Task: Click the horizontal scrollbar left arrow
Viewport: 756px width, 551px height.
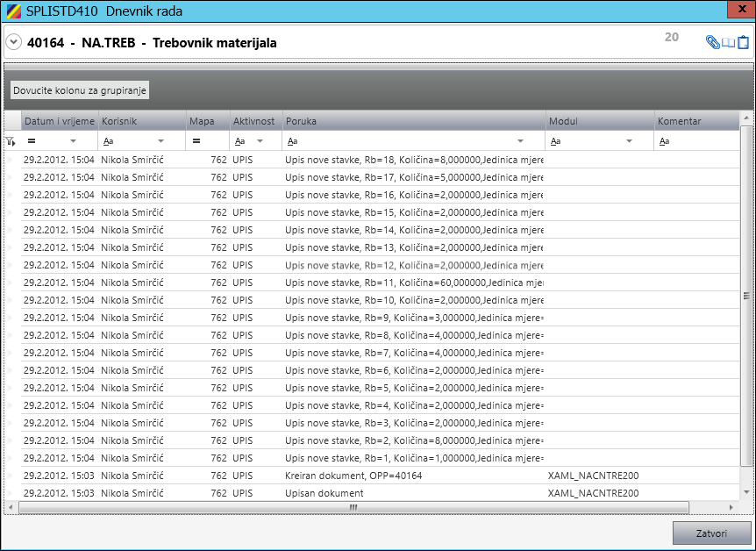Action: pos(11,508)
